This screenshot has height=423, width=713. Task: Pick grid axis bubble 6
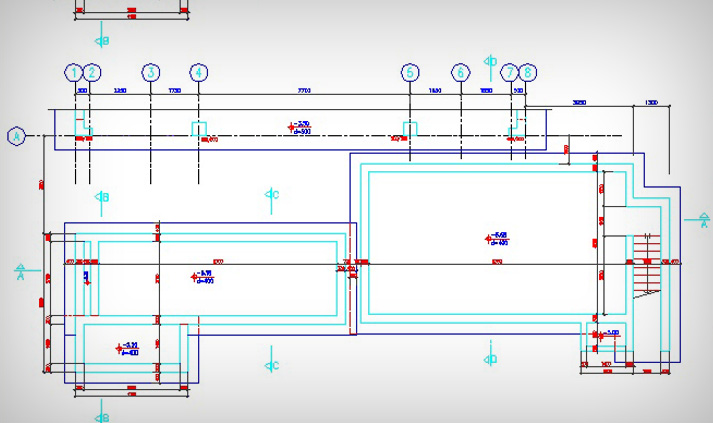pos(460,72)
